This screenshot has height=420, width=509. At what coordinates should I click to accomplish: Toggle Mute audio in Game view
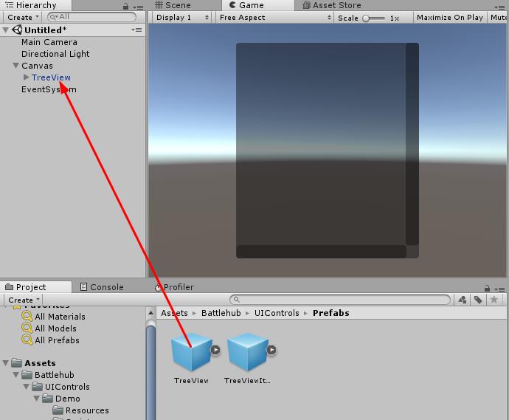(x=498, y=18)
